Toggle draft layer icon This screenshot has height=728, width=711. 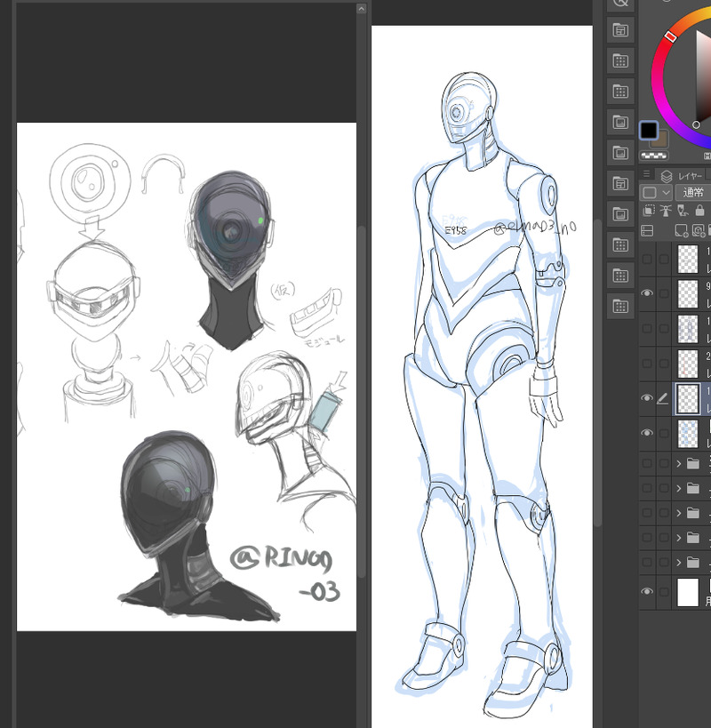click(683, 211)
